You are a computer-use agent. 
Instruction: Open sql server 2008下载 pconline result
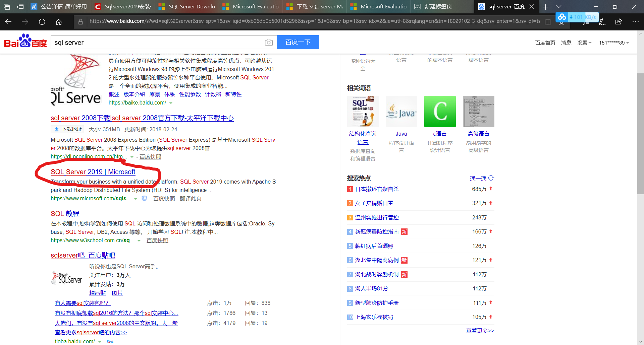click(142, 118)
